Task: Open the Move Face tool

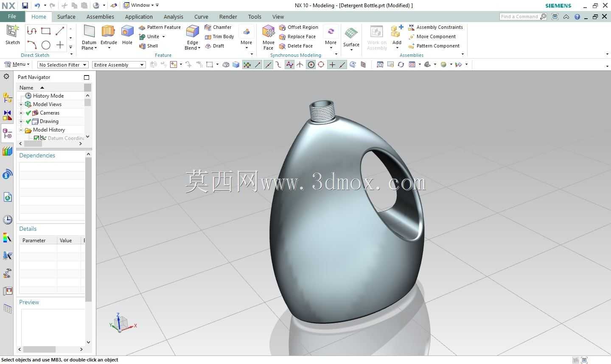Action: click(x=269, y=37)
